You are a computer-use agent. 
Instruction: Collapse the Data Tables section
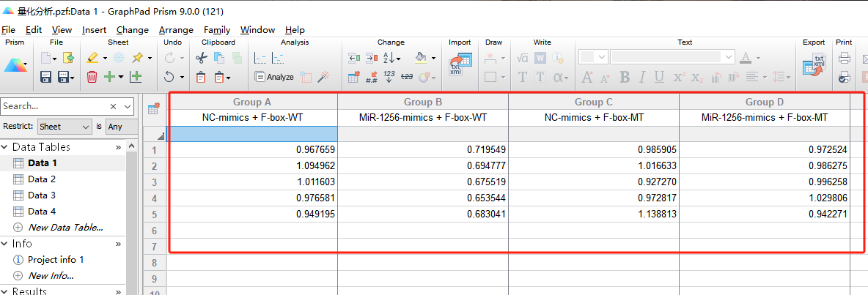pos(4,147)
